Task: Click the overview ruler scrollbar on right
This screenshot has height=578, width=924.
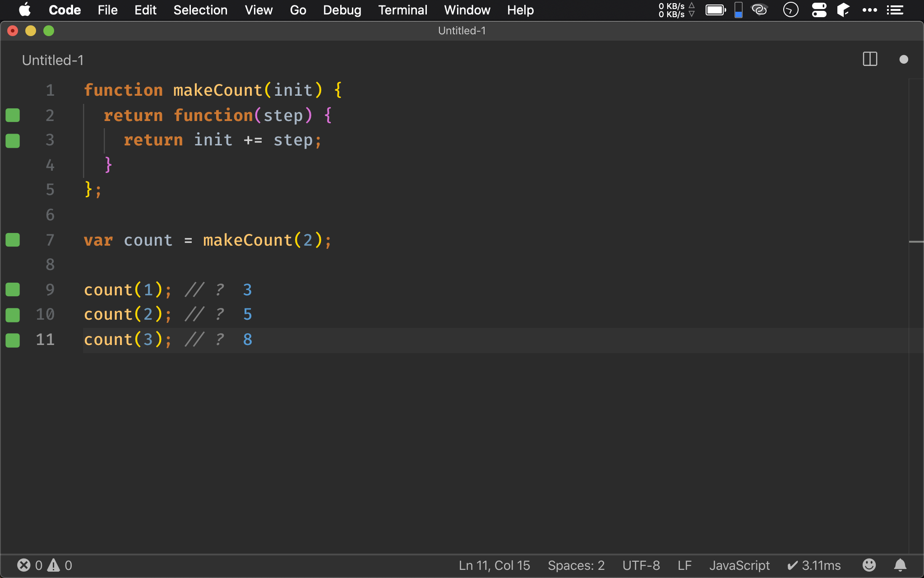Action: [916, 242]
